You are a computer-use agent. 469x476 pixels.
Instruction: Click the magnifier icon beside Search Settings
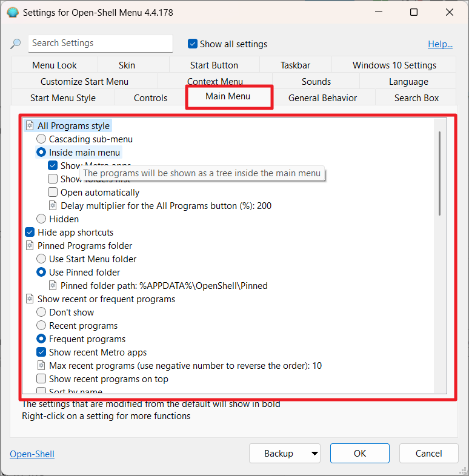pos(15,44)
